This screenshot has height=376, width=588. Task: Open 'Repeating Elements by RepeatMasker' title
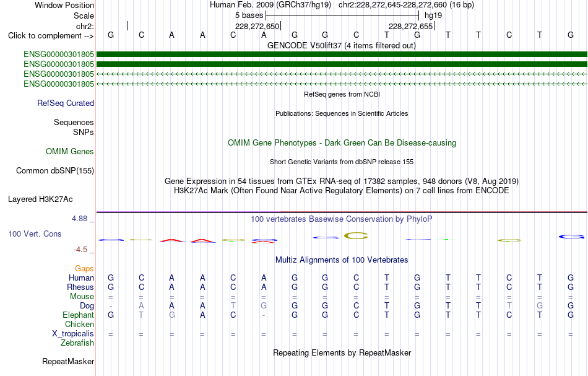point(342,353)
